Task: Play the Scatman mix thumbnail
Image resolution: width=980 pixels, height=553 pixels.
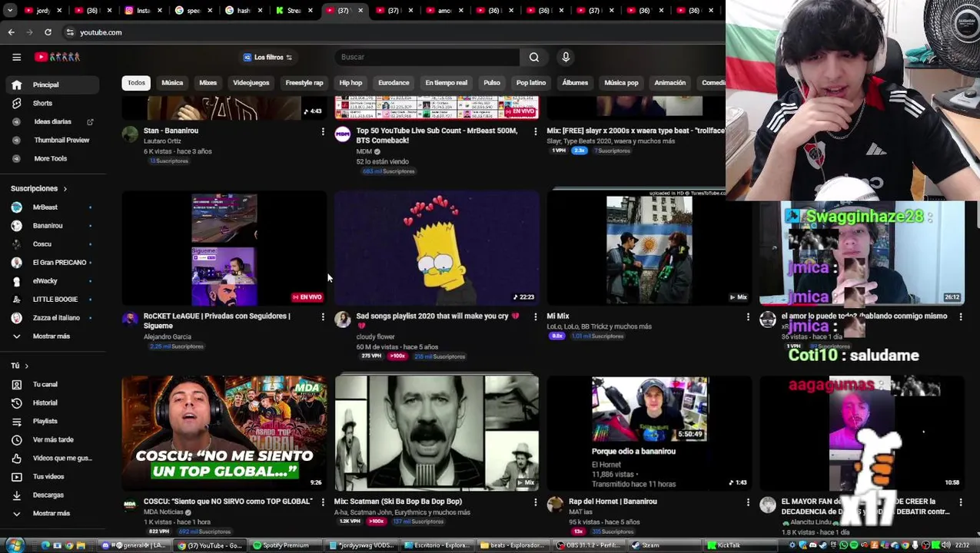Action: [x=437, y=433]
